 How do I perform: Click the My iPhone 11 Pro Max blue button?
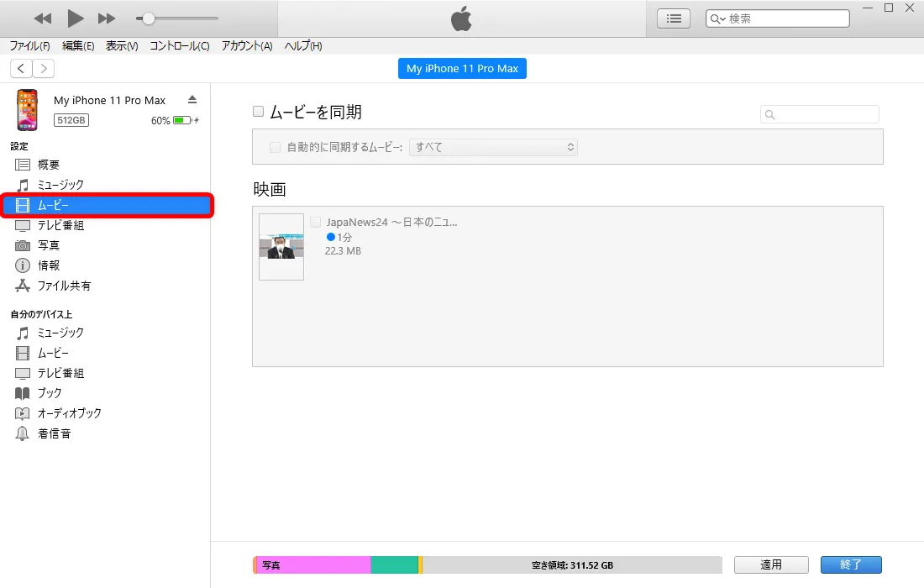tap(462, 68)
